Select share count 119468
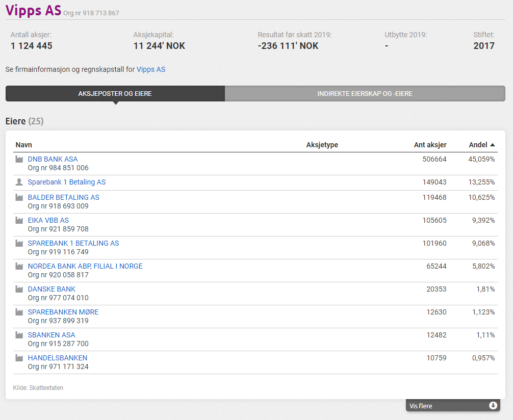Image resolution: width=513 pixels, height=420 pixels. click(x=434, y=198)
